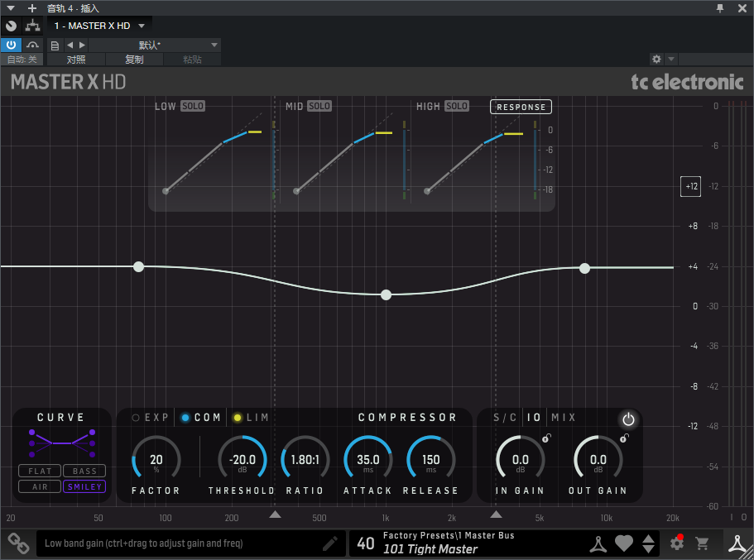Select the BASS curve preset
Screen dimensions: 754x560
point(84,471)
